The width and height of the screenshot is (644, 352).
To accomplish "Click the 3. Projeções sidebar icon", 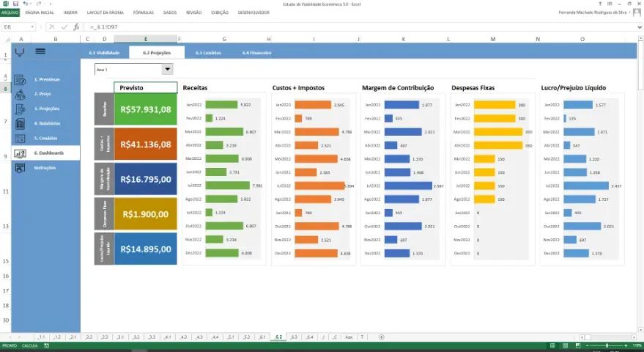I will tap(20, 109).
